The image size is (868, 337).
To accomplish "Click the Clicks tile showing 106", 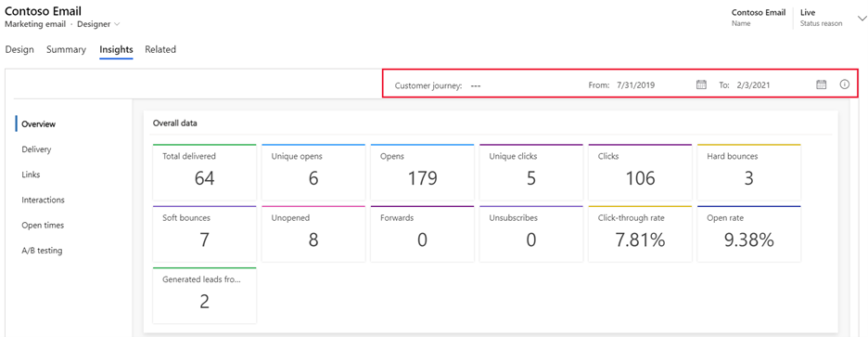I will click(x=640, y=172).
